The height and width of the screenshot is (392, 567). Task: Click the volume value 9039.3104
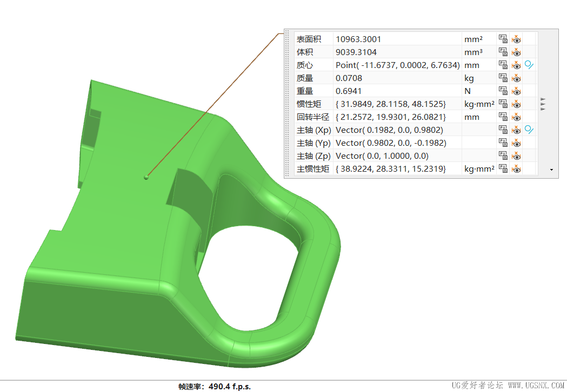[356, 52]
